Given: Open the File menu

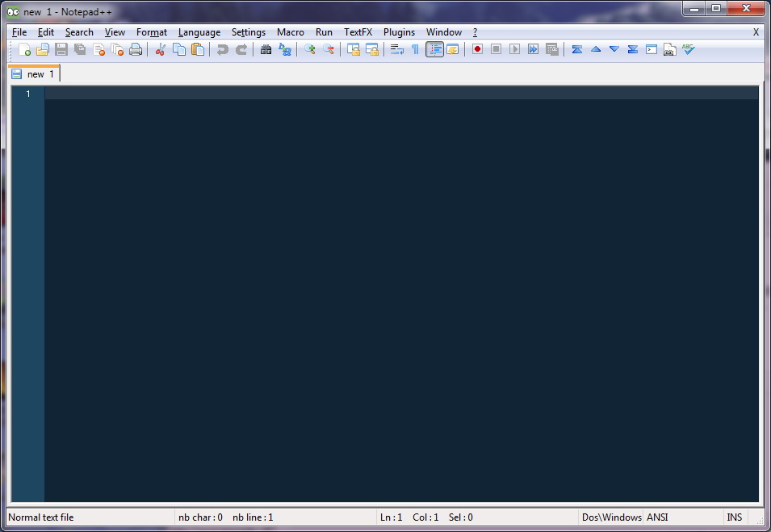Looking at the screenshot, I should (x=19, y=32).
